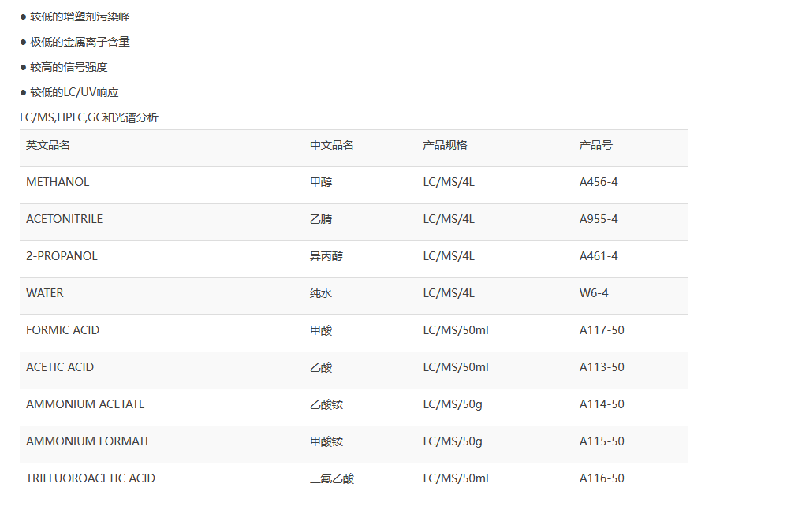787x532 pixels.
Task: Click the 产品号 column header
Action: point(596,145)
